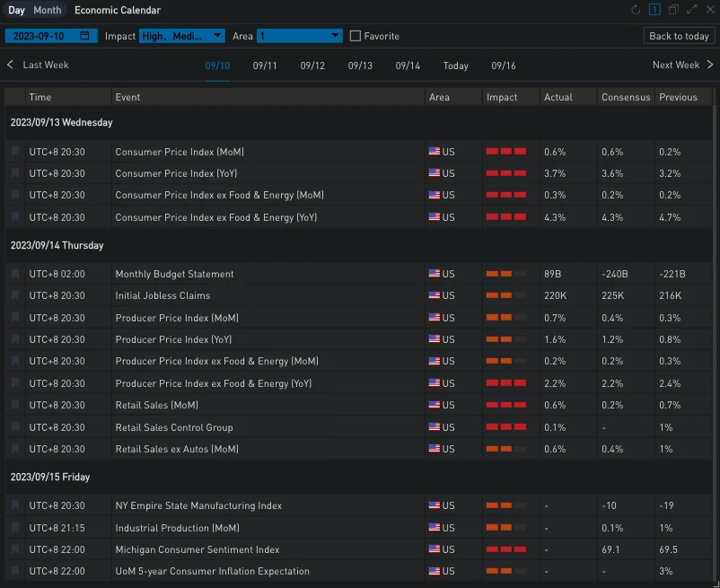Click the vertical scrollbar of the events table
The image size is (720, 588).
[x=714, y=342]
